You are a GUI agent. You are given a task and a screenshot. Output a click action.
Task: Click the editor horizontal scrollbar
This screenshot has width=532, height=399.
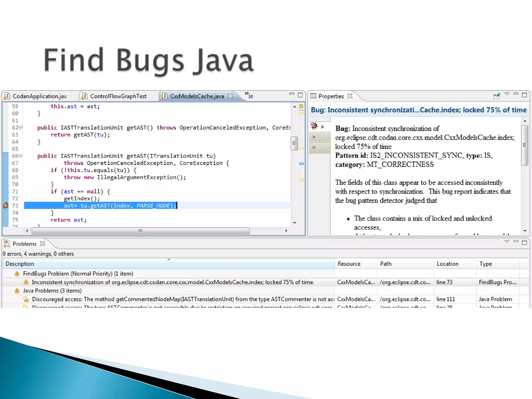click(140, 231)
